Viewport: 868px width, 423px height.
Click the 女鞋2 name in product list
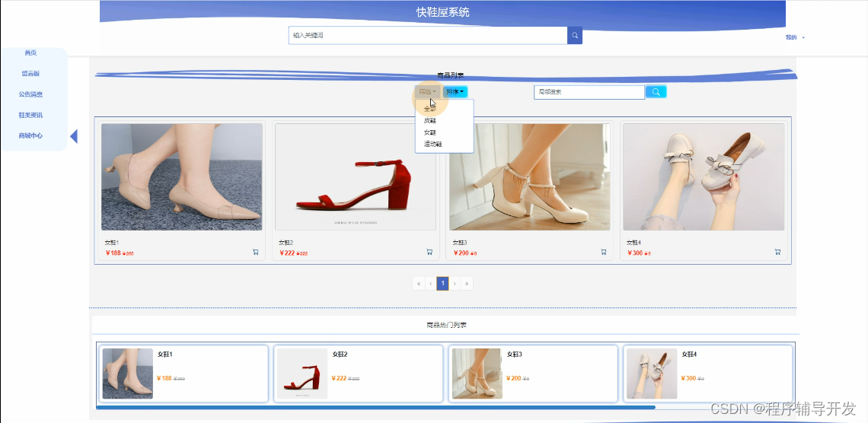[x=286, y=242]
